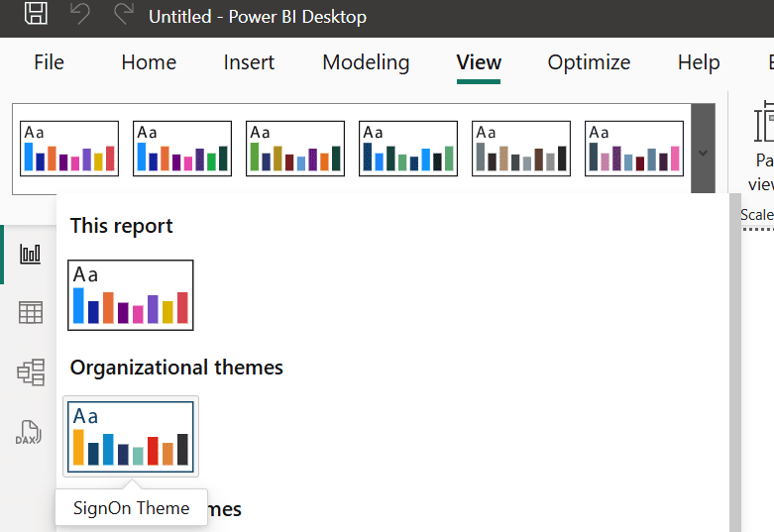Screen dimensions: 774x532
Task: Collapse the themes gallery dropdown arrow
Action: (703, 153)
